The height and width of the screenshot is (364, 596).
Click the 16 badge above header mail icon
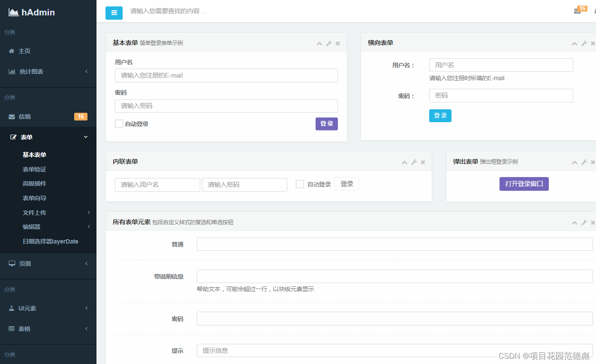point(582,8)
